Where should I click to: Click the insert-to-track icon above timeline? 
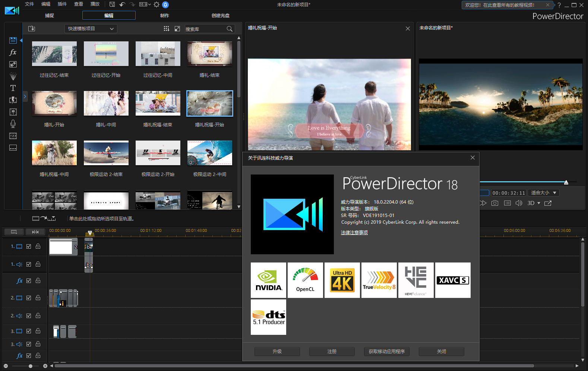pos(44,218)
